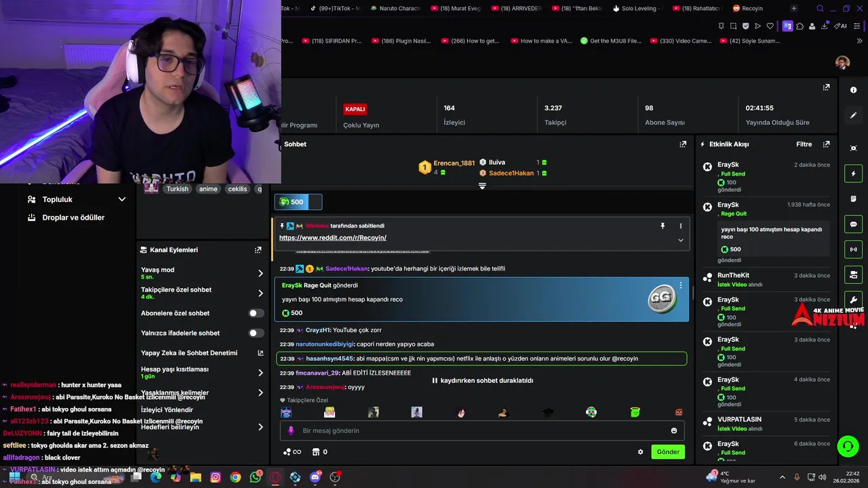Open Discord from the taskbar
Viewport: 868px width, 488px height.
315,477
